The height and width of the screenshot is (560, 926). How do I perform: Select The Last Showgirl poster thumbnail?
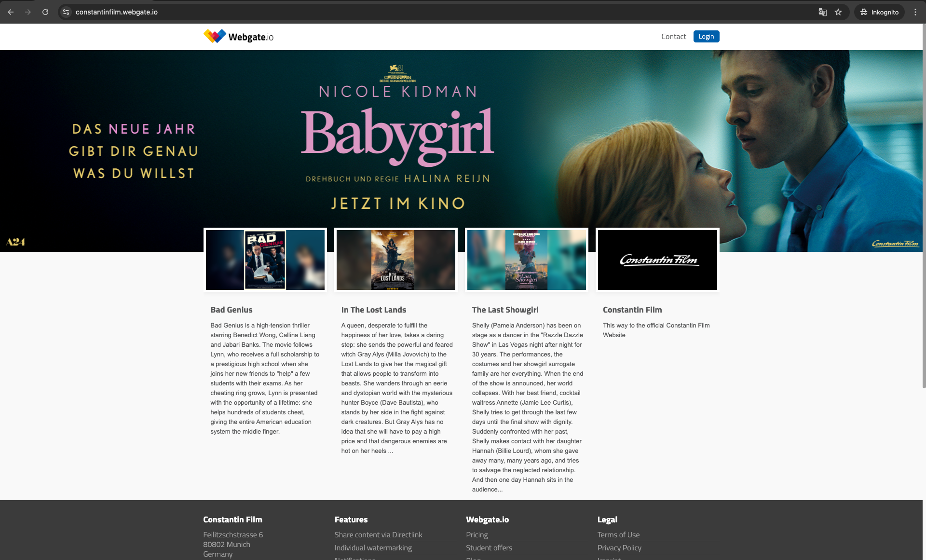click(527, 260)
